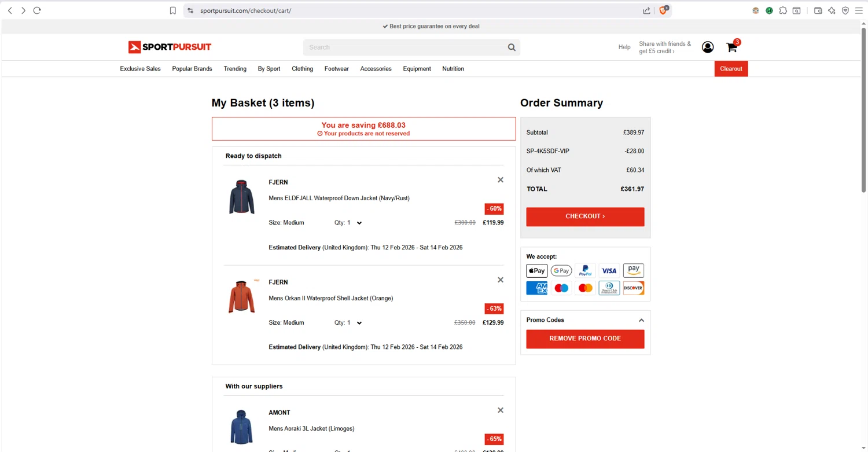Open the account profile icon
The height and width of the screenshot is (452, 868).
click(708, 47)
